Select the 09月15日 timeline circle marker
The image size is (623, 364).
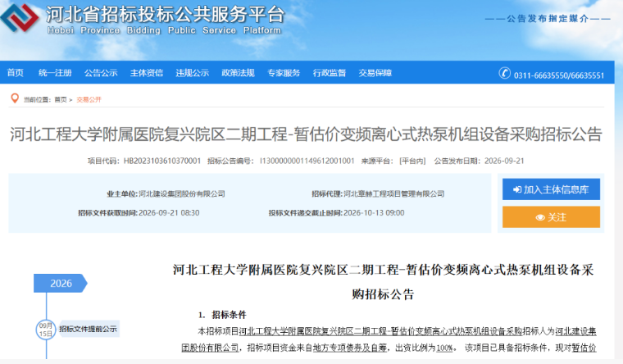pos(46,330)
